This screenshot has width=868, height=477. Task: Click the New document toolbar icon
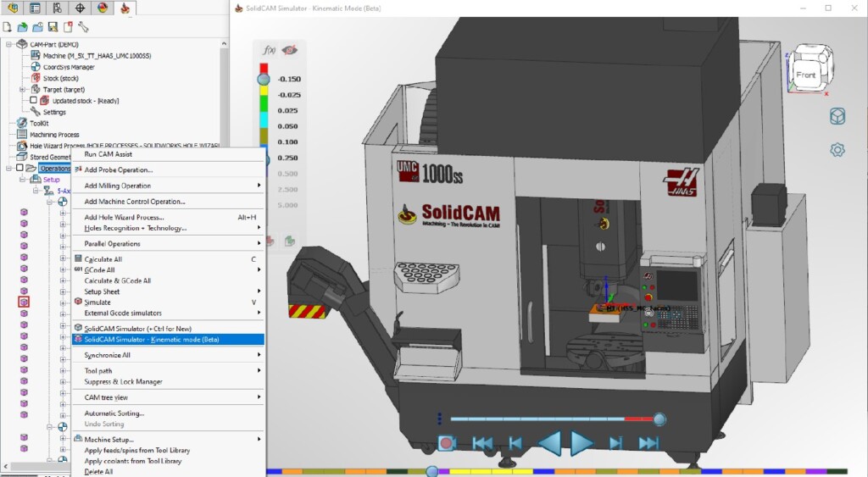point(7,26)
